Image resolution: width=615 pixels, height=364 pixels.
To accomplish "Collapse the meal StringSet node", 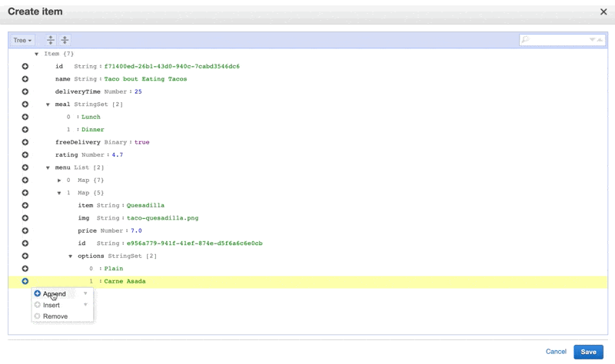I will click(48, 104).
